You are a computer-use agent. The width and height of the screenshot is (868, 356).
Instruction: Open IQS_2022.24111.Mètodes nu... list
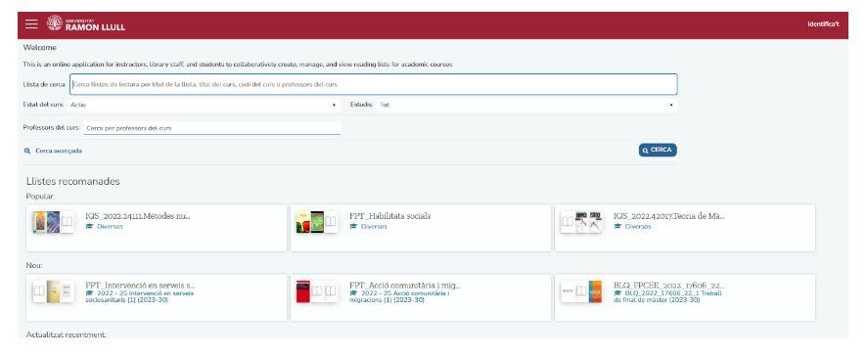click(x=138, y=216)
